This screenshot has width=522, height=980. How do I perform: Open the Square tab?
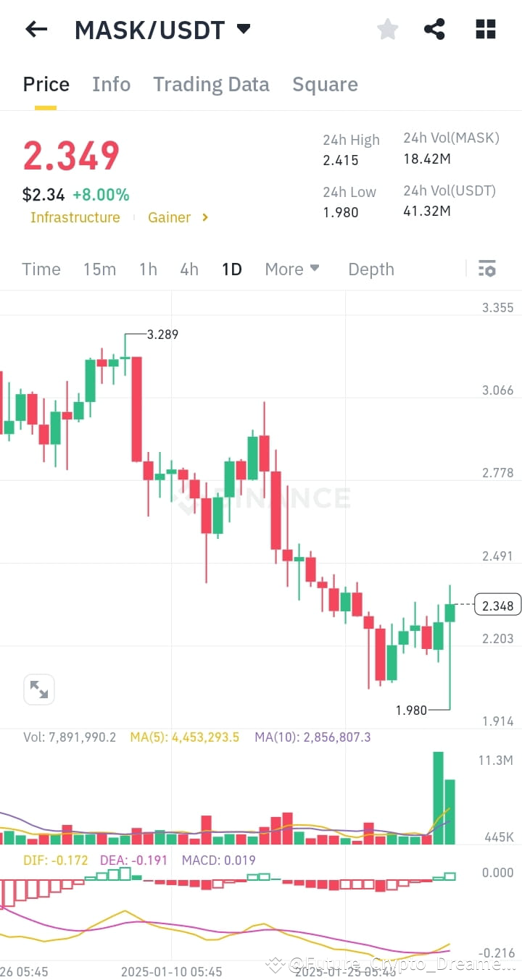click(325, 84)
